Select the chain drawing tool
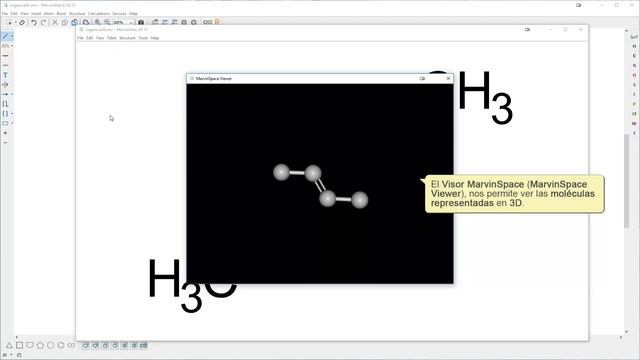Viewport: 640px width, 360px height. click(x=5, y=46)
